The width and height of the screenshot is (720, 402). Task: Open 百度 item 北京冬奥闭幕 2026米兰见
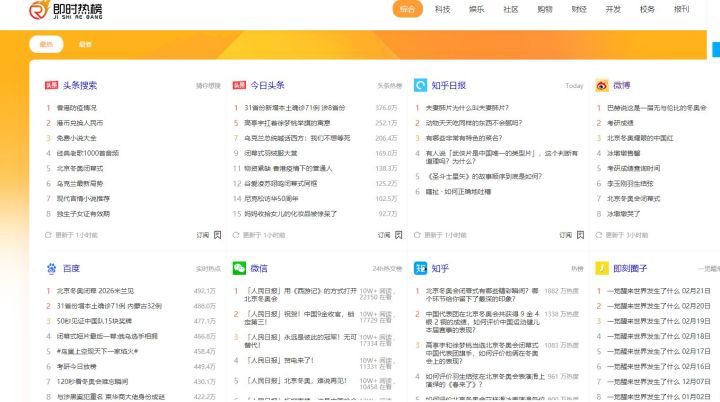[95, 291]
